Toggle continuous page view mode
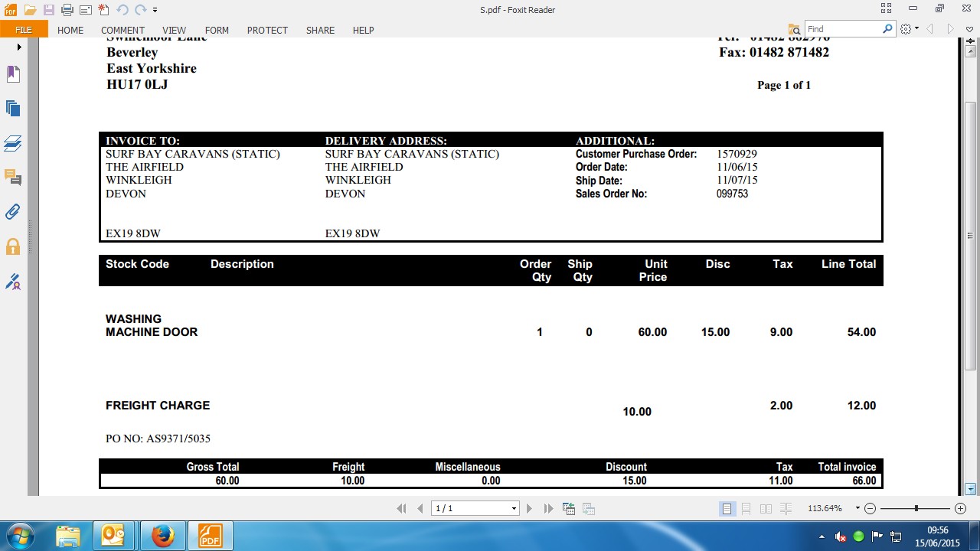The image size is (980, 551). 746,509
